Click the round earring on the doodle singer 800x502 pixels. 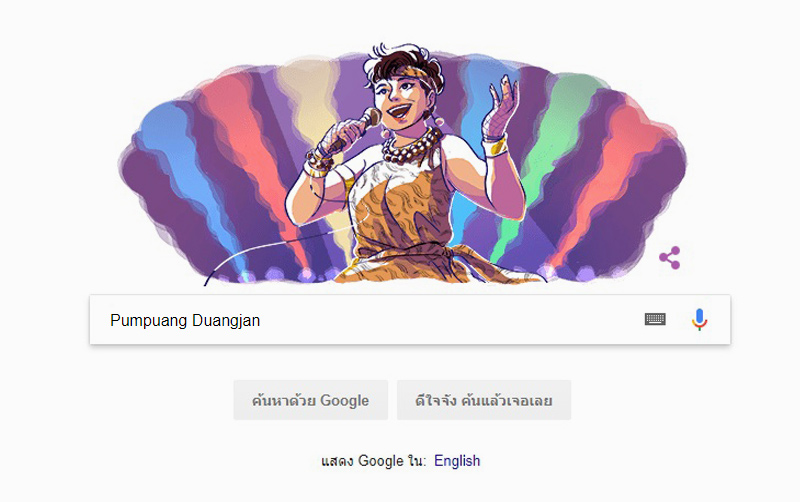pos(438,122)
